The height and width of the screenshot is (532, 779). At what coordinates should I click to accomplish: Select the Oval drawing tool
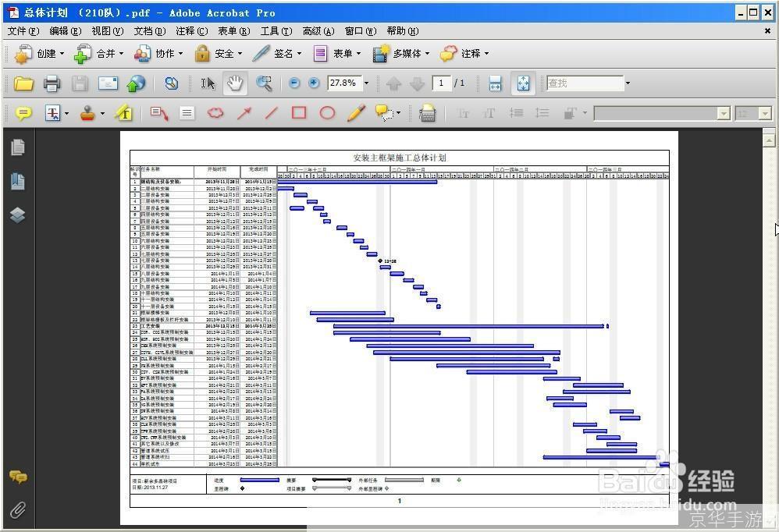point(327,114)
